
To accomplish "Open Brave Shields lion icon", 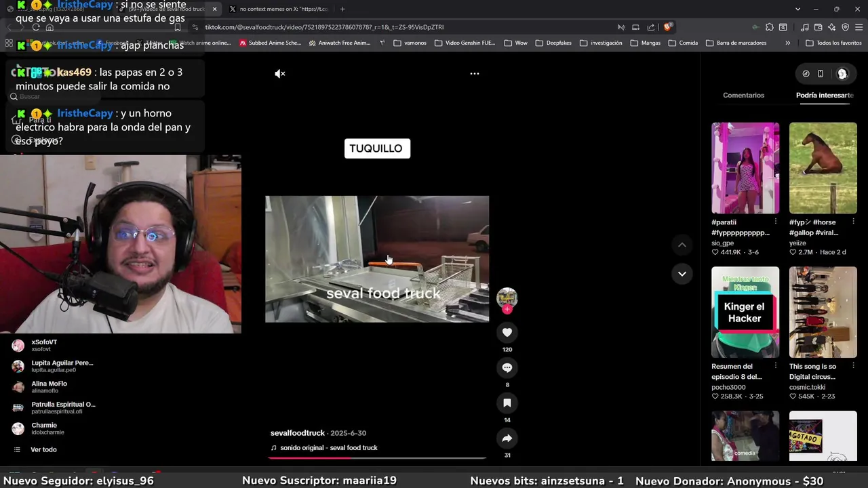I will point(668,27).
